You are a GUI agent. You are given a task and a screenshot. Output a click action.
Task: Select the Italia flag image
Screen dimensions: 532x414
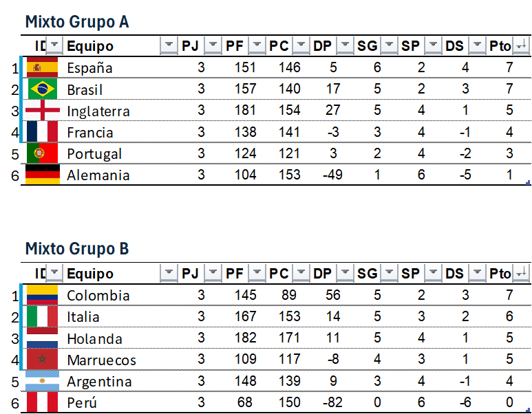point(41,316)
